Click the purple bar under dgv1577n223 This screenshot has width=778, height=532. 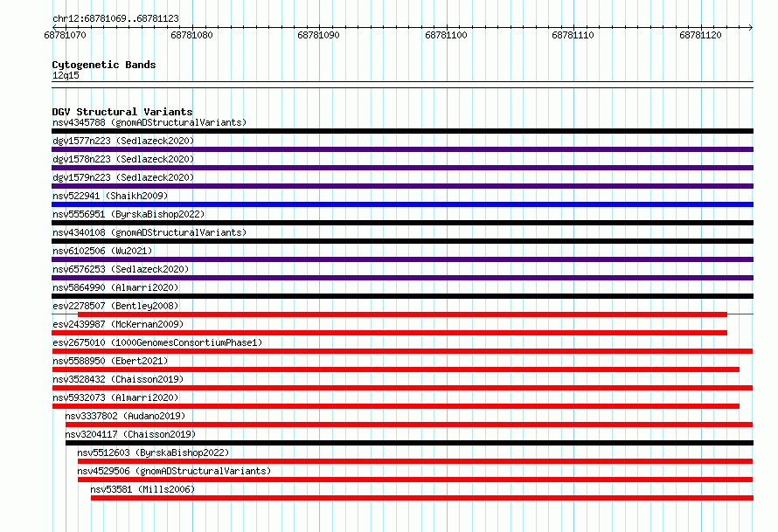point(402,149)
